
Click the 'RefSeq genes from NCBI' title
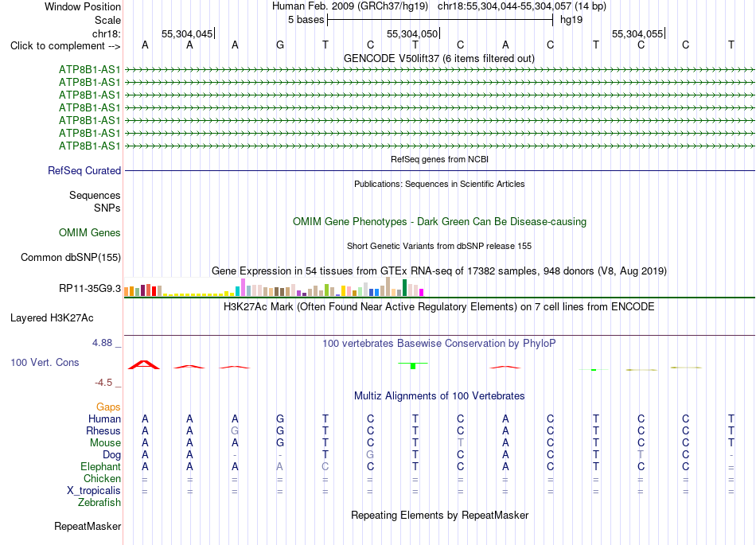[439, 159]
